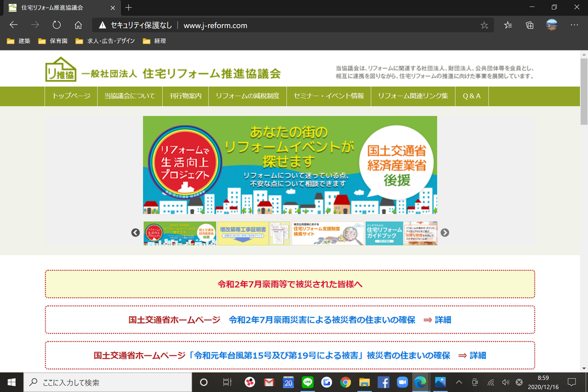This screenshot has height=392, width=588.
Task: Expand hidden system tray icons
Action: pyautogui.click(x=459, y=382)
